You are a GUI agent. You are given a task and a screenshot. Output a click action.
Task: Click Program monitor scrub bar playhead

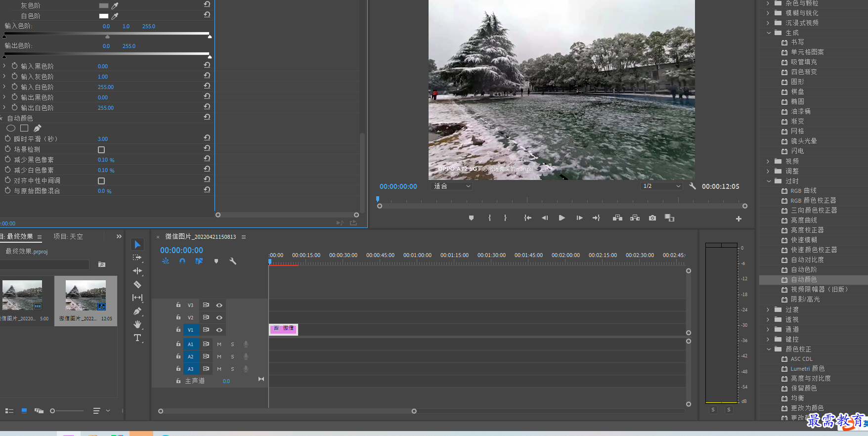pyautogui.click(x=378, y=199)
